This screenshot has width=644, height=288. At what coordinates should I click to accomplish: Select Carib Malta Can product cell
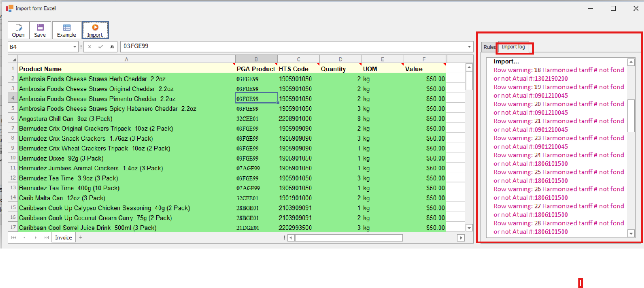coord(126,198)
